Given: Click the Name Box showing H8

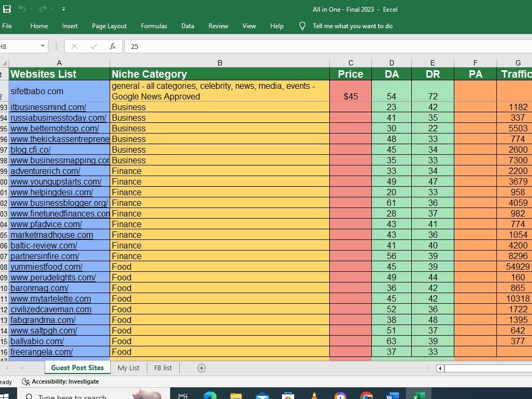Looking at the screenshot, I should click(20, 46).
